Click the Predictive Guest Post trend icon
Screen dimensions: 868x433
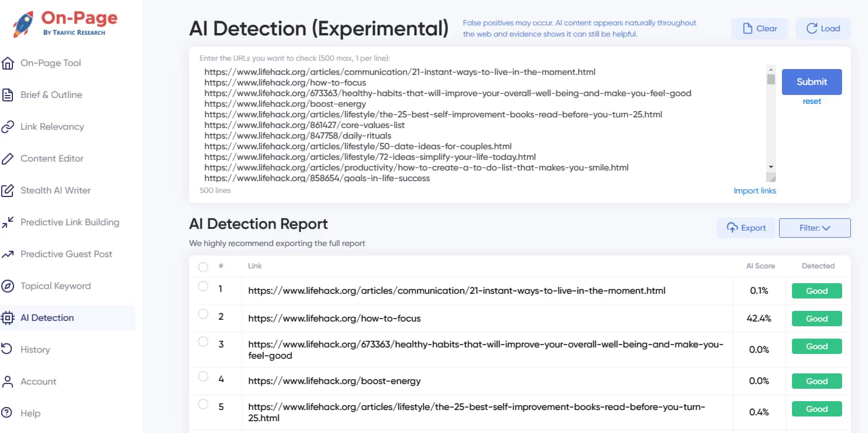(8, 254)
